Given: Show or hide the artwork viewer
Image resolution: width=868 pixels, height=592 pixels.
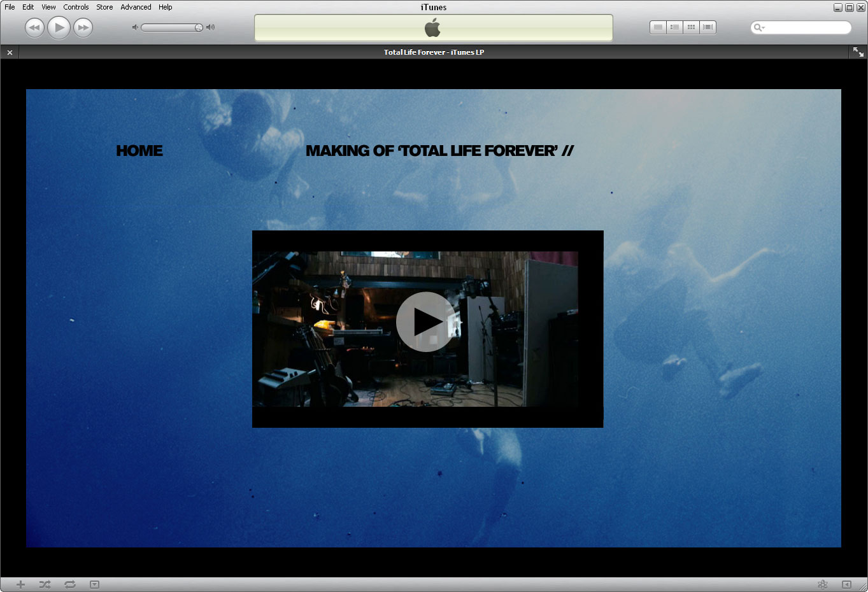Looking at the screenshot, I should pyautogui.click(x=94, y=584).
